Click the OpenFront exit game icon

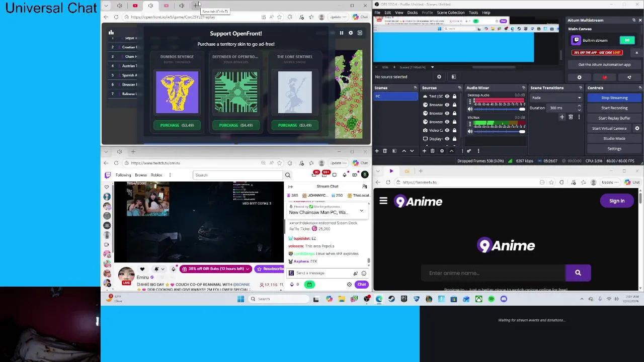tap(360, 33)
